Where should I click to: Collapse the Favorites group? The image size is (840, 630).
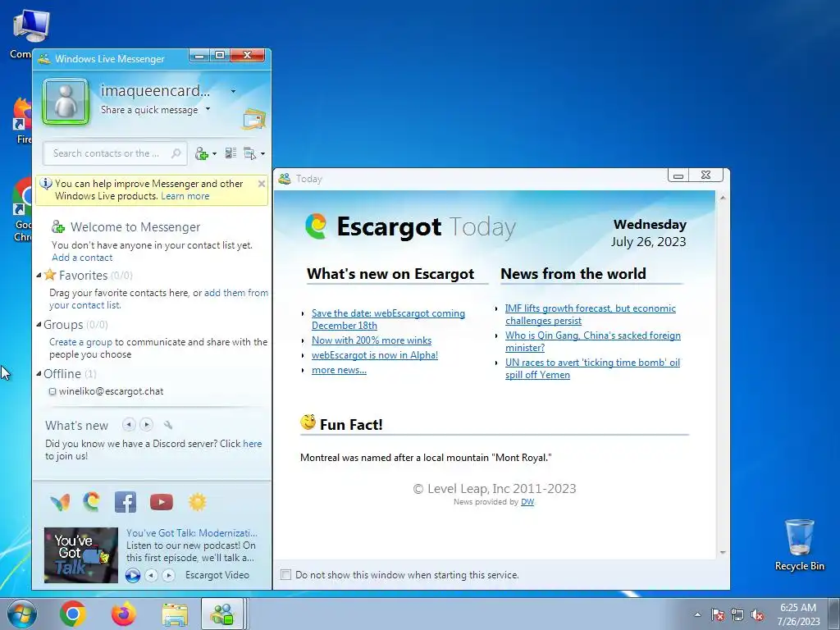[x=39, y=276]
